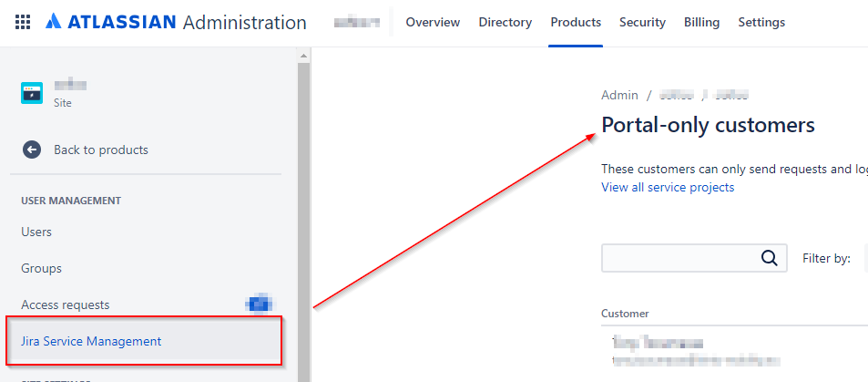
Task: Click Back to products link
Action: [x=101, y=150]
